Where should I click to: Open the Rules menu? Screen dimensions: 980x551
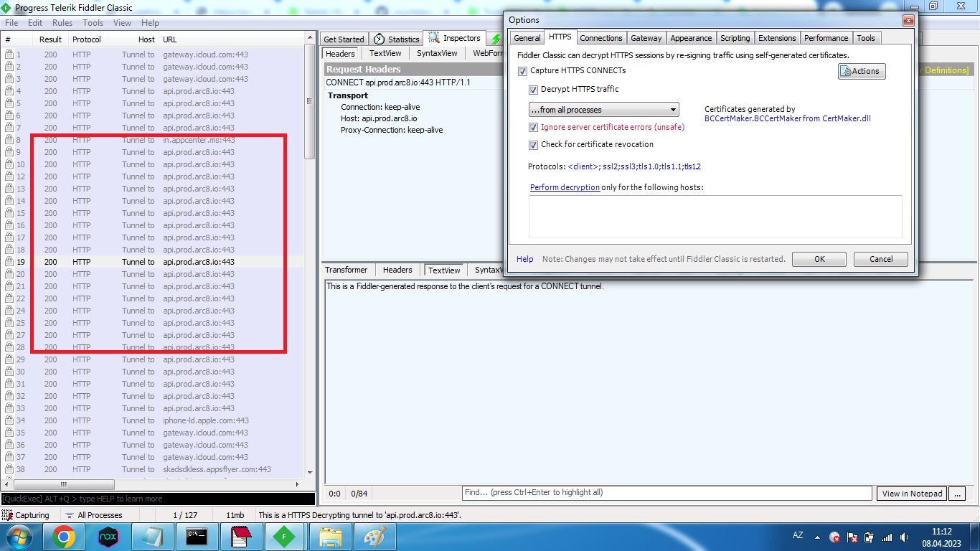tap(62, 23)
